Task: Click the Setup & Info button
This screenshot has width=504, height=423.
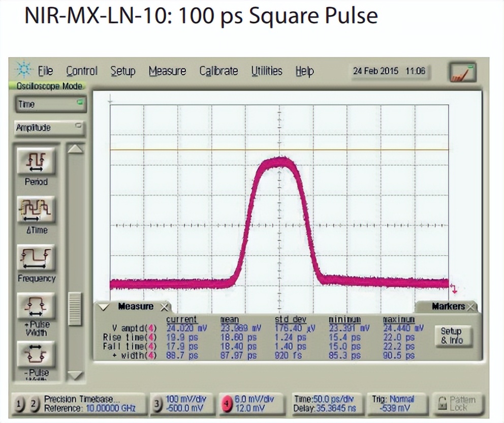Action: pos(451,336)
